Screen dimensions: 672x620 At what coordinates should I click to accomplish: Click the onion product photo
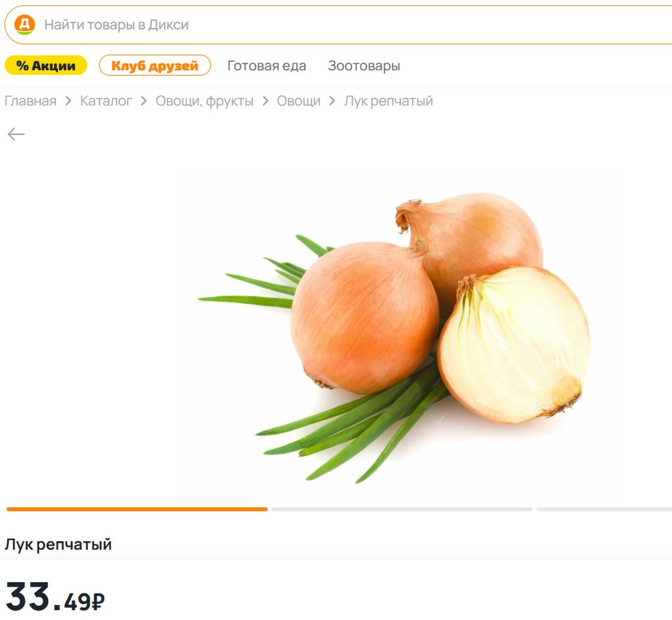(394, 338)
